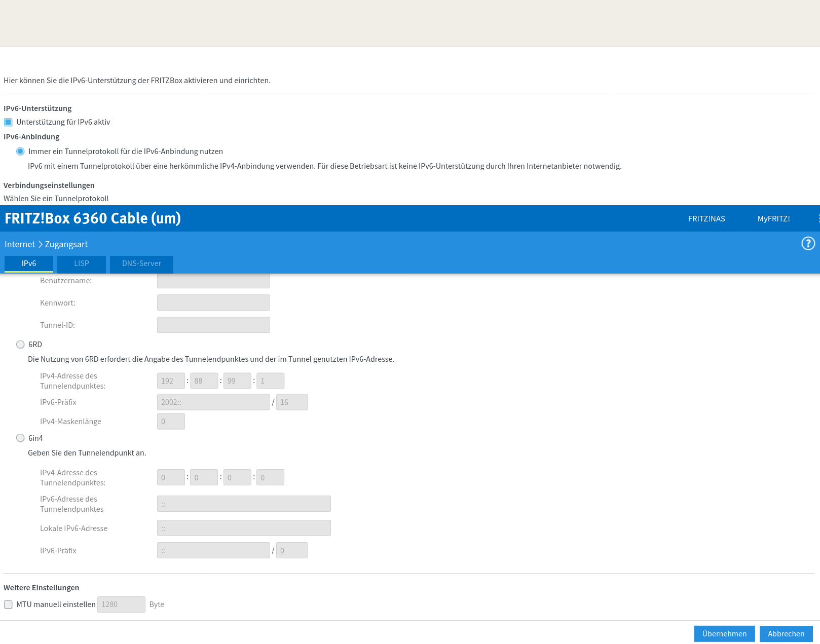Click 6RD IPv4 first octet field 192
820x644 pixels.
click(x=171, y=381)
